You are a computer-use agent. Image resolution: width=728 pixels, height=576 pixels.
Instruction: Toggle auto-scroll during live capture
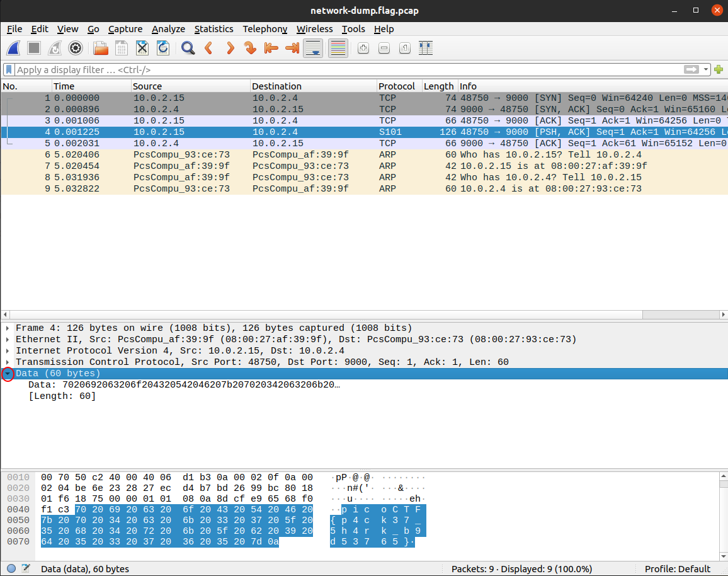(313, 48)
